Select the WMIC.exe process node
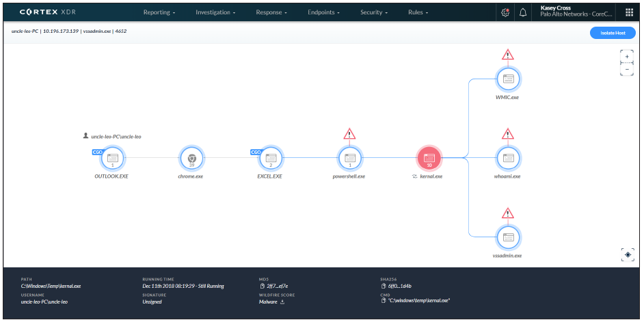 [x=508, y=79]
